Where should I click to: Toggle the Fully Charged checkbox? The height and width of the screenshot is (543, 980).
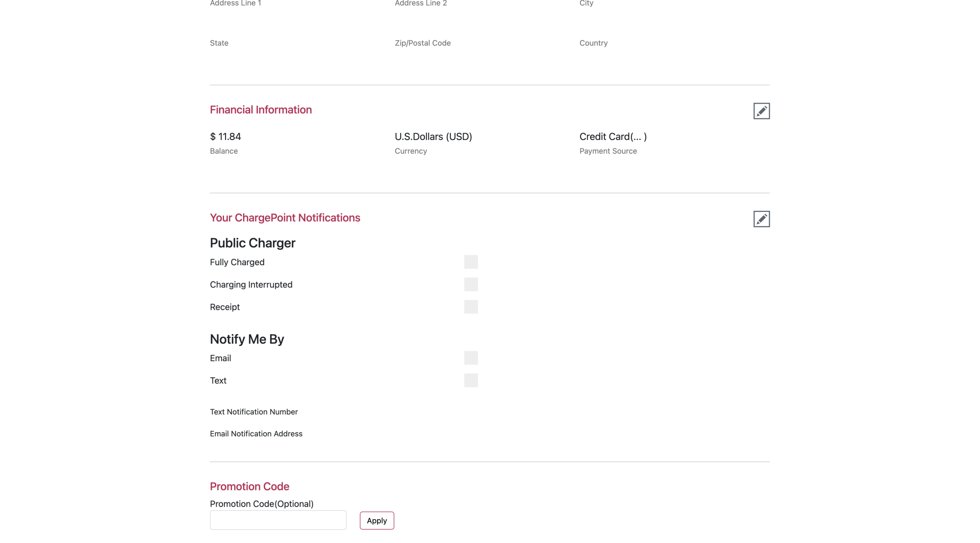471,262
